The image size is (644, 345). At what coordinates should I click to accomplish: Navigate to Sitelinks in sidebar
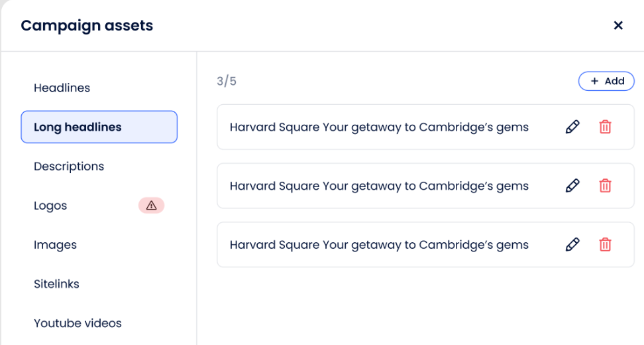[56, 284]
